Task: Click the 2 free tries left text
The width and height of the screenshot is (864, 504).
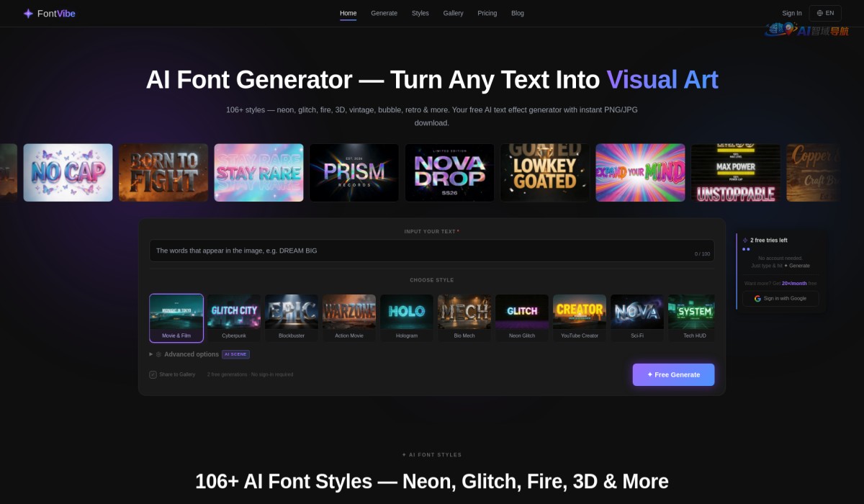Action: click(x=768, y=240)
